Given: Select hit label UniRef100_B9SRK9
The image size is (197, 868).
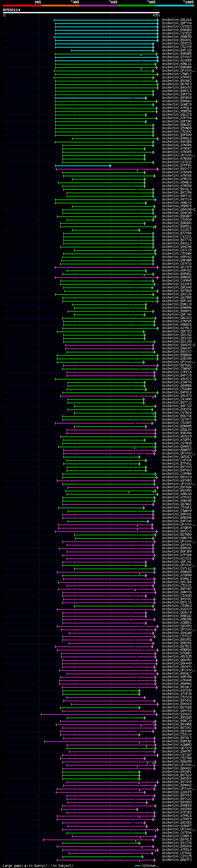Looking at the screenshot, I should 177,98.
